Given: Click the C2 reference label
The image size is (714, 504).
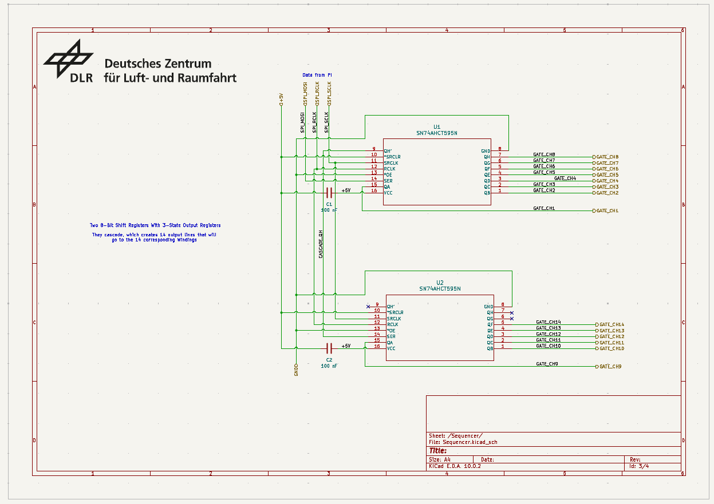Looking at the screenshot, I should click(329, 360).
